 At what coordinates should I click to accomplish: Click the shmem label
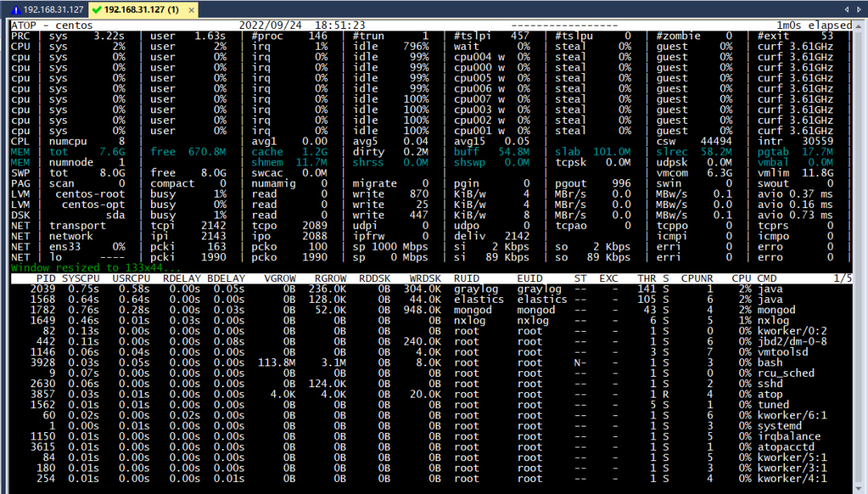click(267, 162)
